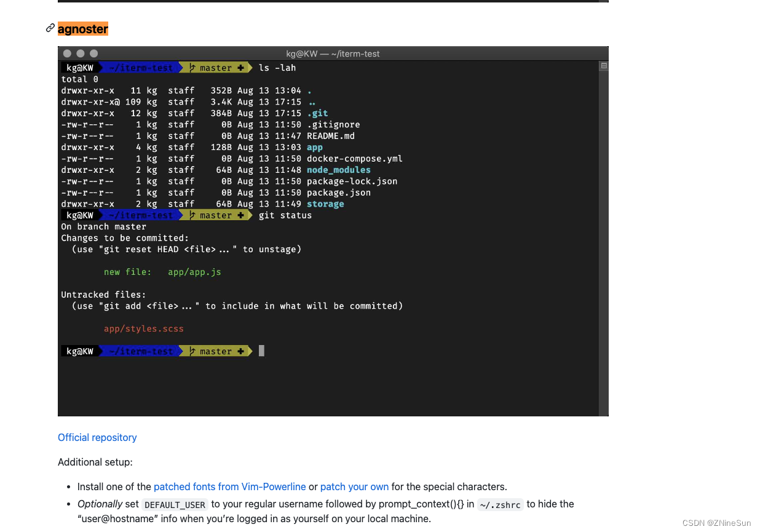Click the 'Untracked files:' line

tap(103, 295)
